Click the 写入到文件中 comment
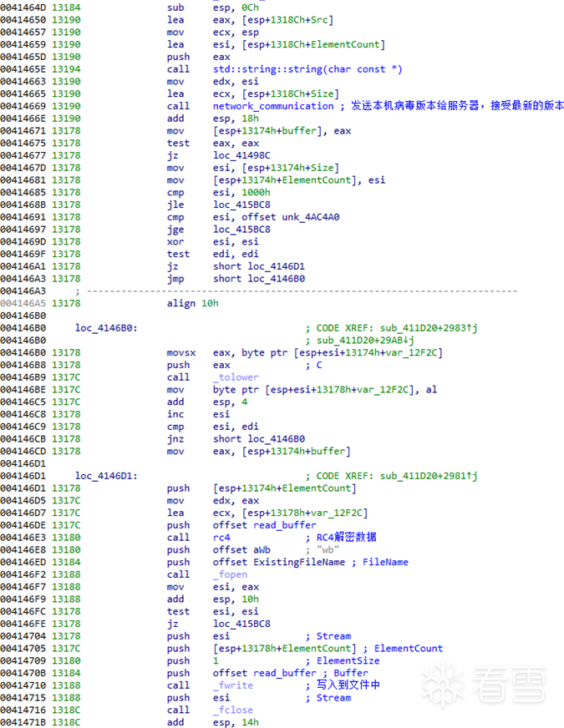 (348, 685)
